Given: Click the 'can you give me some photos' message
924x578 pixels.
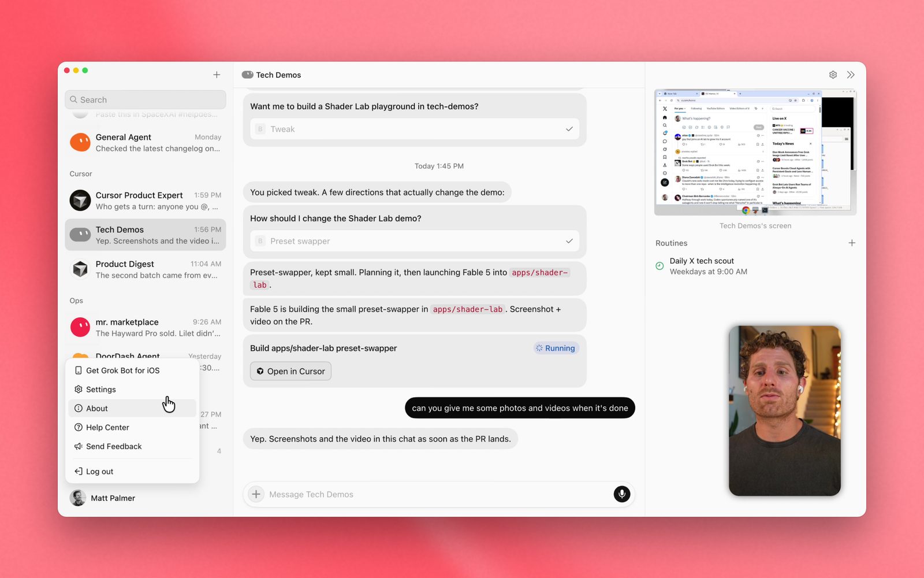Looking at the screenshot, I should (520, 408).
